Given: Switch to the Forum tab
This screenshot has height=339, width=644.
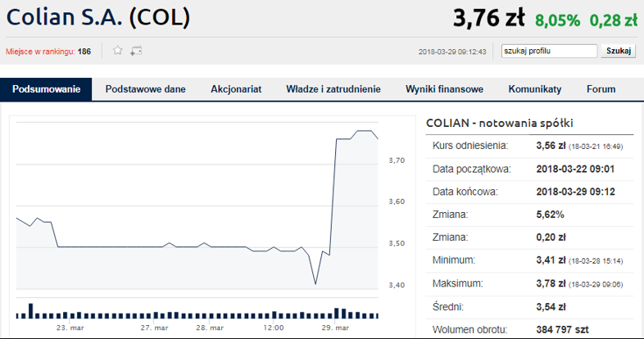Looking at the screenshot, I should [601, 89].
